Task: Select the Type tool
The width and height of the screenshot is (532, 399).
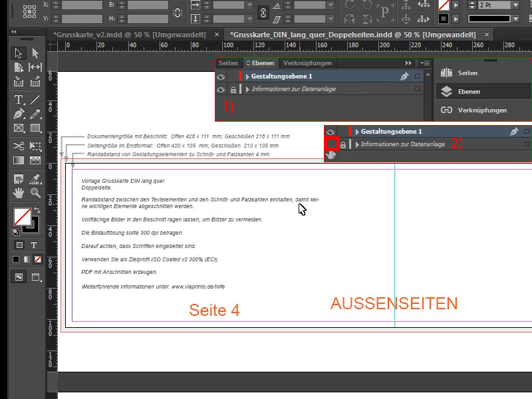Action: click(x=19, y=100)
